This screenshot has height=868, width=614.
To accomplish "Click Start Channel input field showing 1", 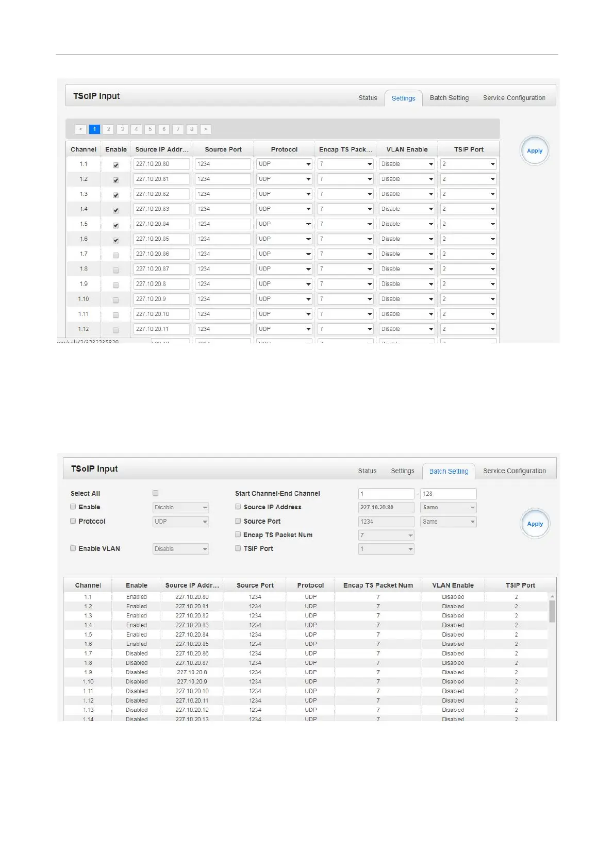I will (386, 494).
